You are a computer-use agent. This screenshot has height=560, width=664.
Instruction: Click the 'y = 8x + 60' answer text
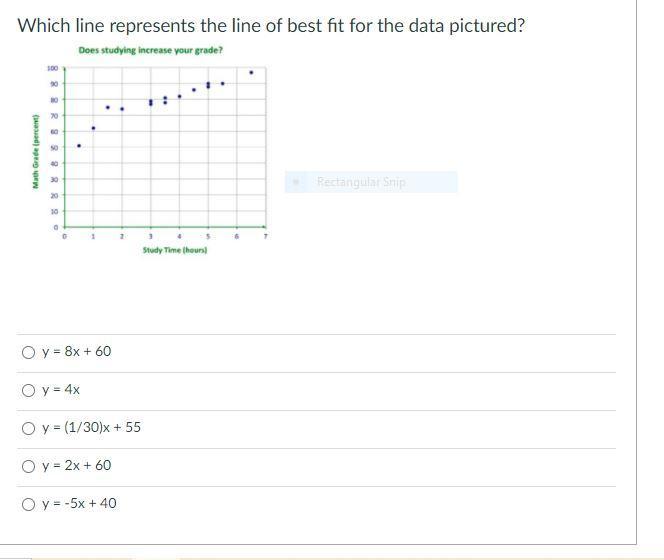click(77, 352)
